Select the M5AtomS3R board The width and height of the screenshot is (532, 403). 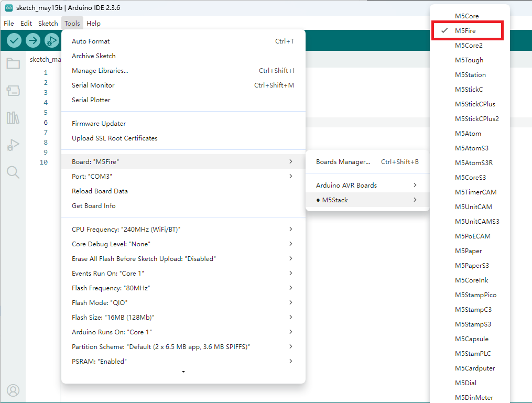[x=470, y=163]
